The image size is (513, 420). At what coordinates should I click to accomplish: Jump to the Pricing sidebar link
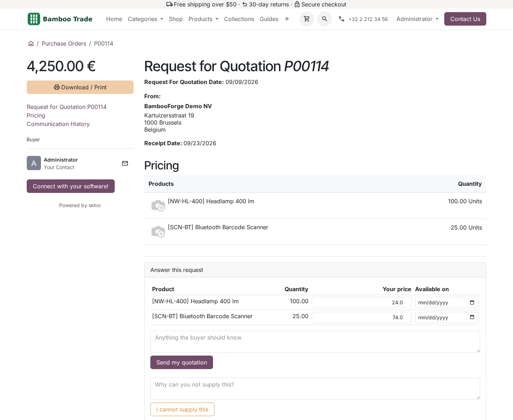pyautogui.click(x=36, y=115)
